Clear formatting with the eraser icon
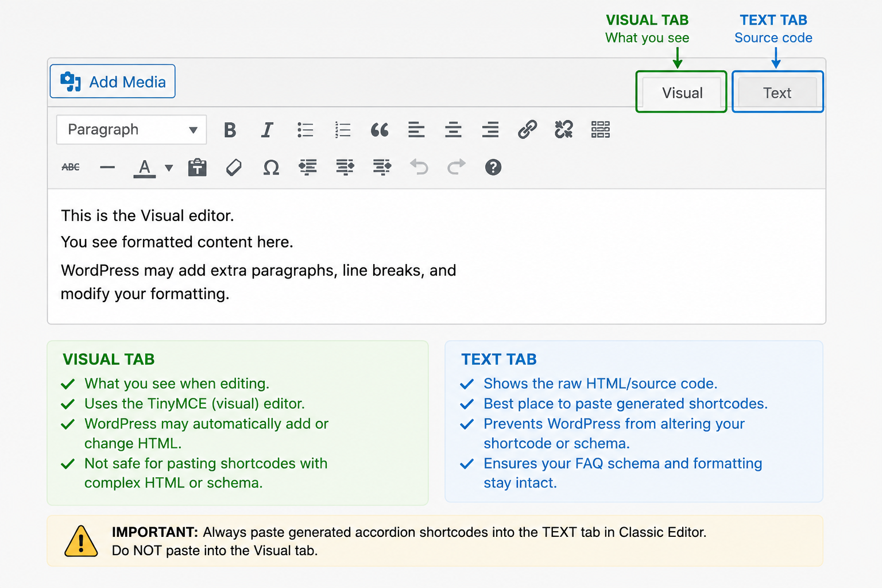The image size is (882, 588). pos(234,168)
